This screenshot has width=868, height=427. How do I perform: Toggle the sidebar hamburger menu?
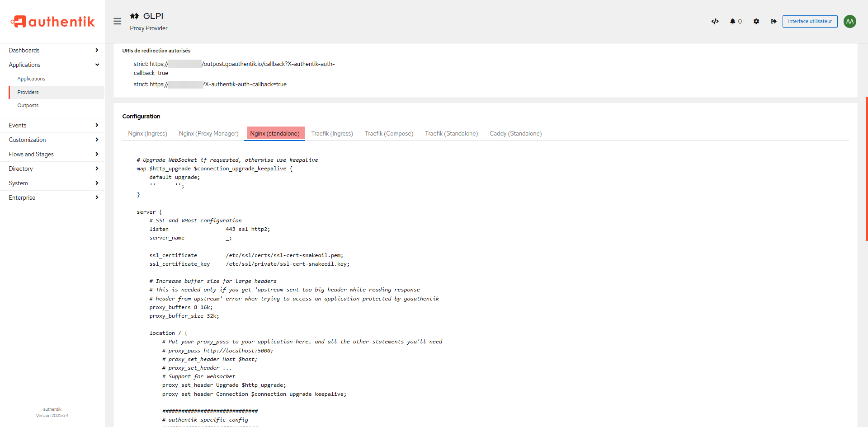[x=117, y=21]
